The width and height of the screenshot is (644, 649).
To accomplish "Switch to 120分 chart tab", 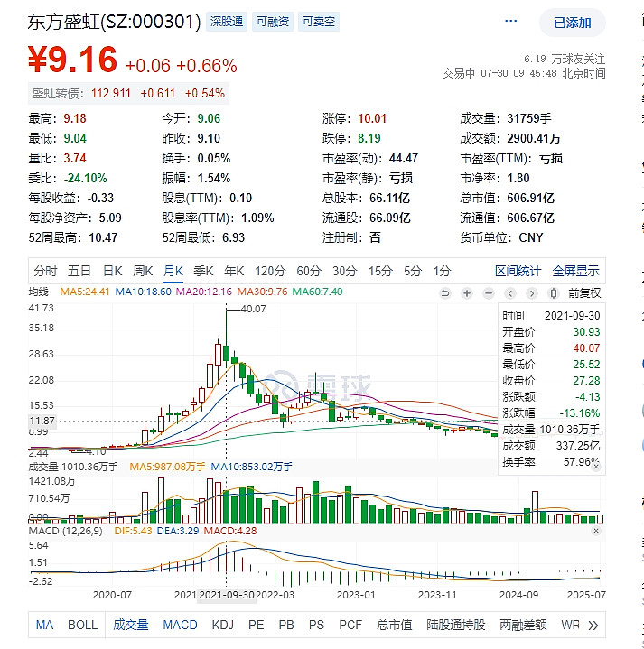I will [270, 271].
